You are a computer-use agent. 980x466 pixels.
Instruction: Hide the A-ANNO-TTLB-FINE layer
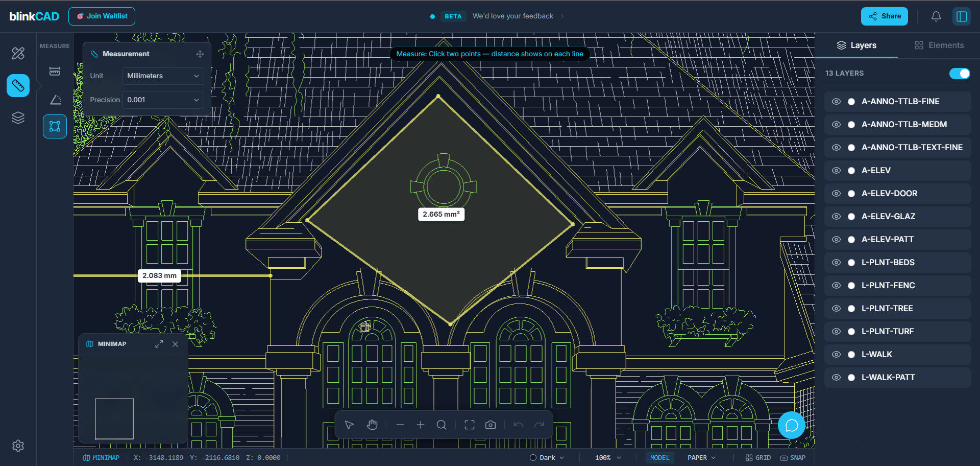point(836,102)
